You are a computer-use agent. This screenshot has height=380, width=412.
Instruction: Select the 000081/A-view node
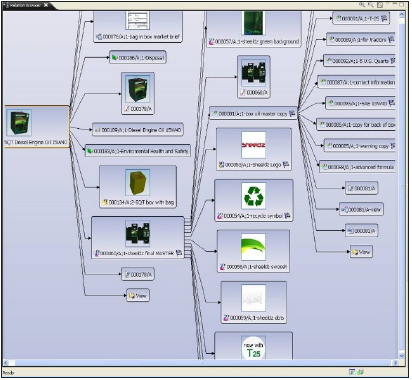click(x=361, y=210)
